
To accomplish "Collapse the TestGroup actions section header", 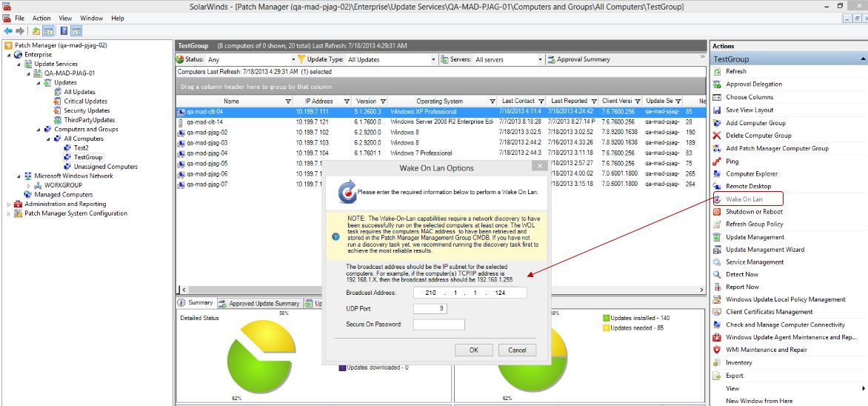I will click(x=863, y=59).
